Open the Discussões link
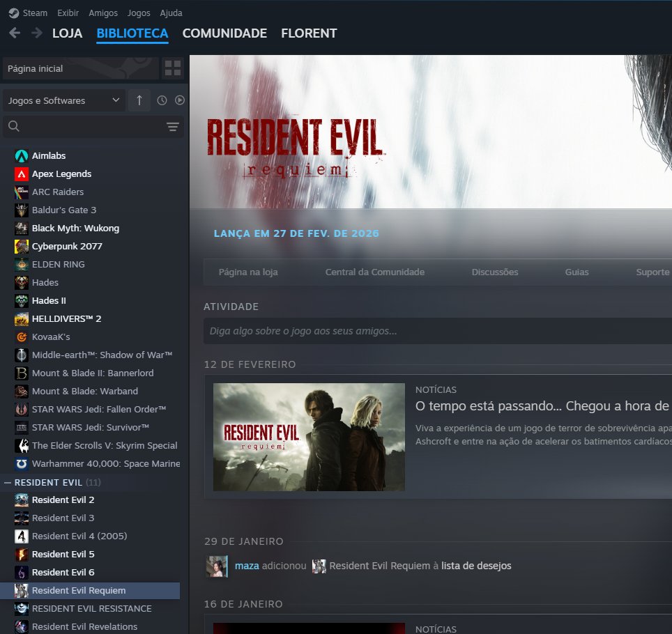 (494, 272)
